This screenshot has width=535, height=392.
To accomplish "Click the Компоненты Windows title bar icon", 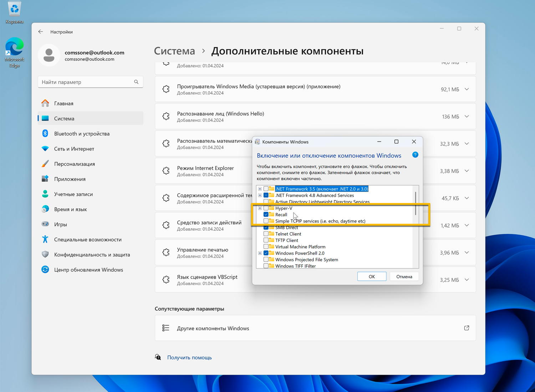I will pos(258,142).
